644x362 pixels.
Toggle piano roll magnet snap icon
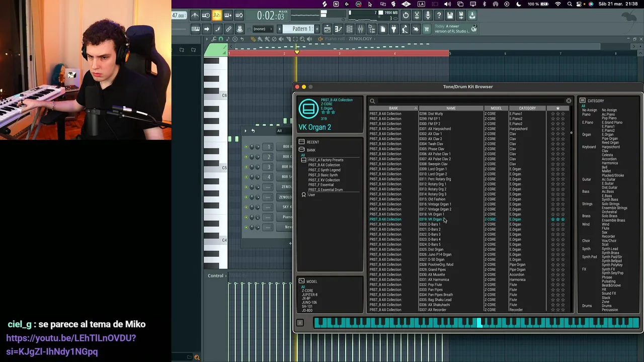[220, 39]
